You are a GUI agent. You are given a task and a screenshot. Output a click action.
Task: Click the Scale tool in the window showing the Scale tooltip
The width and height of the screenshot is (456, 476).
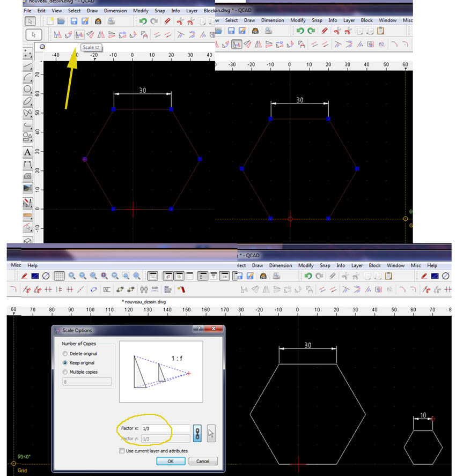tap(79, 35)
